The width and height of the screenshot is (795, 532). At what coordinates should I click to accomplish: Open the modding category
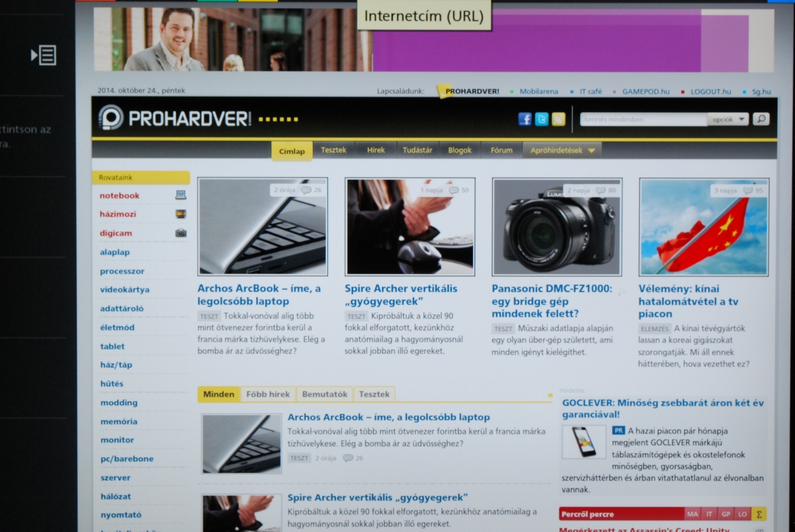(x=119, y=402)
